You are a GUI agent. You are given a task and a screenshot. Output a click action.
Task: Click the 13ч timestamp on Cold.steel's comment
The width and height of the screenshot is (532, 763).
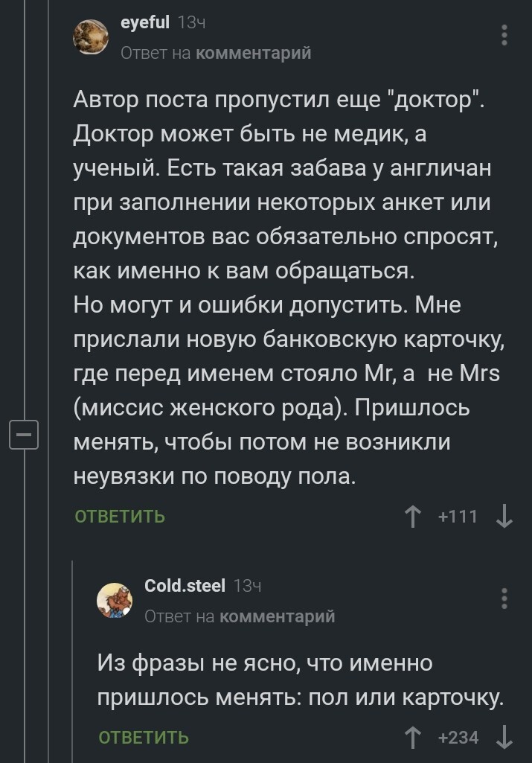click(x=248, y=587)
